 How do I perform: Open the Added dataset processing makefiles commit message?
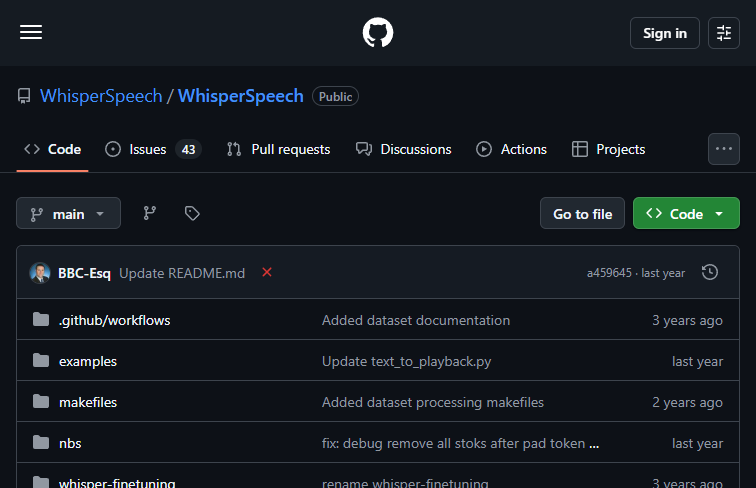pos(432,402)
